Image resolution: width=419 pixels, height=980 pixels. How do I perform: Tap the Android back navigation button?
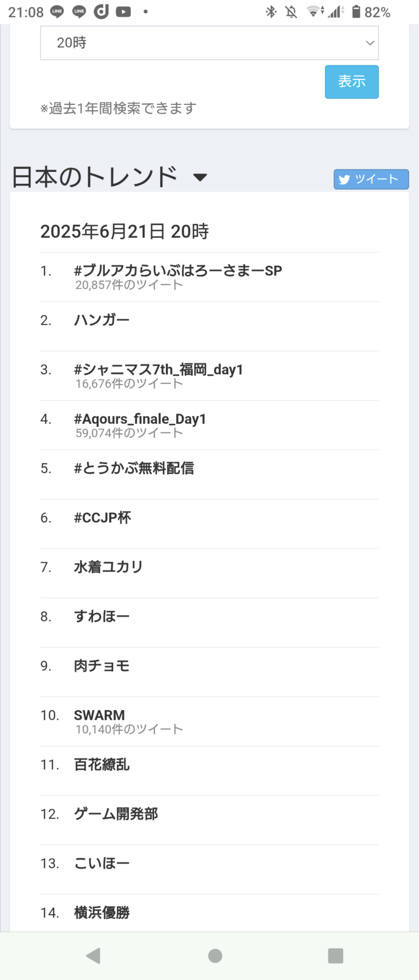pyautogui.click(x=93, y=955)
